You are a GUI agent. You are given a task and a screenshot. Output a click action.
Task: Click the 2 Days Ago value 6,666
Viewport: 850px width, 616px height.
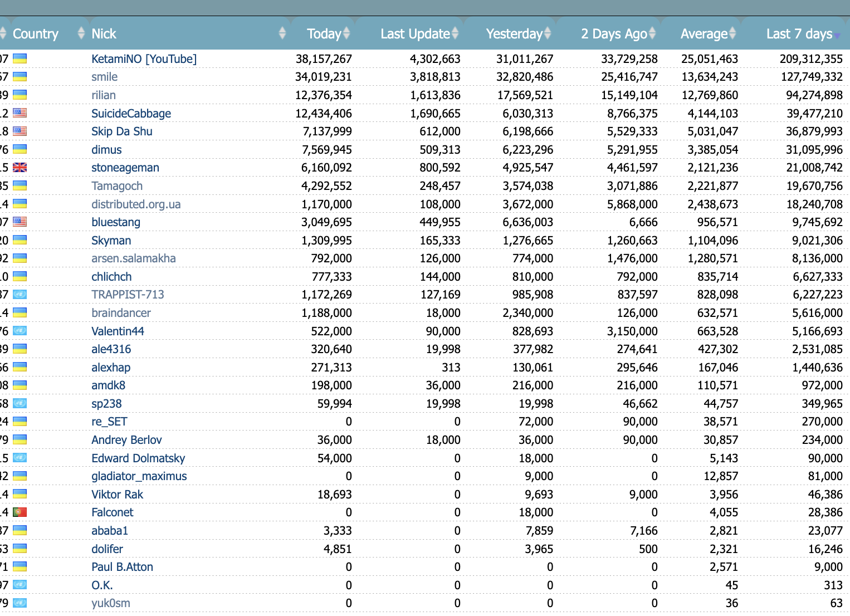pos(643,222)
